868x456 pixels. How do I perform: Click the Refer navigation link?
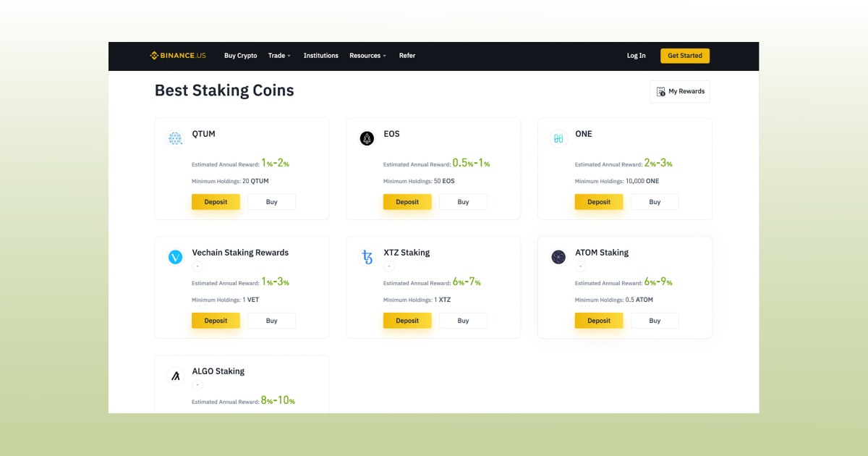pyautogui.click(x=407, y=56)
